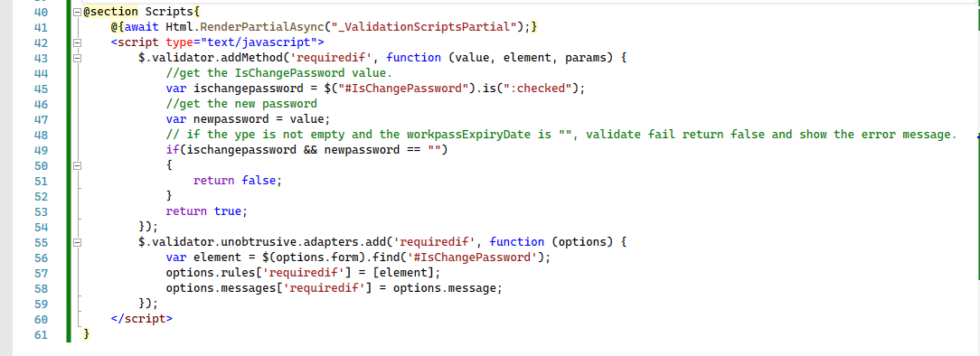
Task: Collapse the @section Scripts block at line 40
Action: [78, 13]
